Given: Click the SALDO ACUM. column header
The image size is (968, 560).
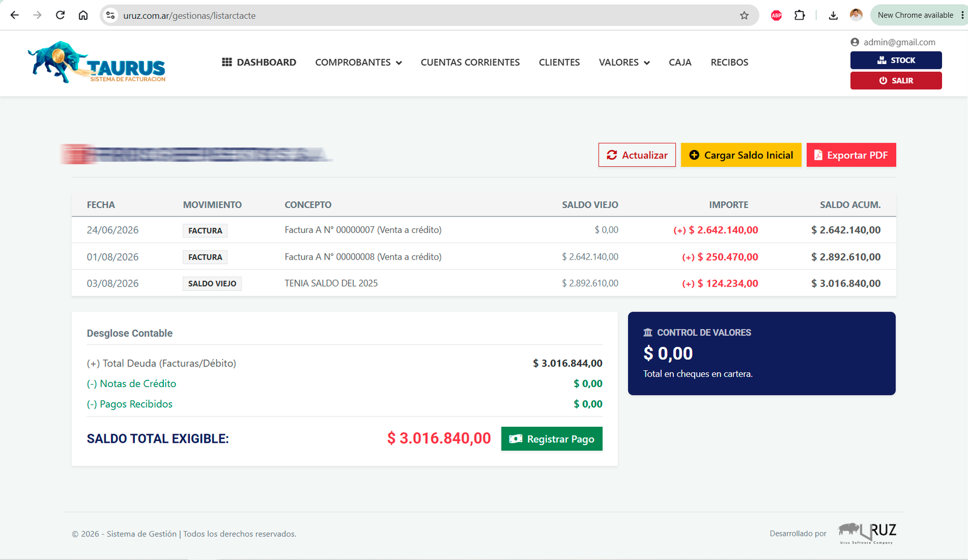Looking at the screenshot, I should (x=850, y=205).
